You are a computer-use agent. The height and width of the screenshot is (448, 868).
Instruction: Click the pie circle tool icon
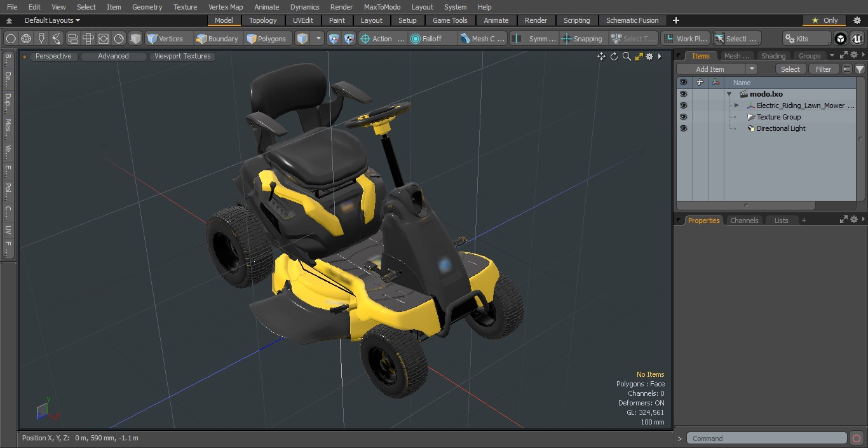click(x=119, y=39)
